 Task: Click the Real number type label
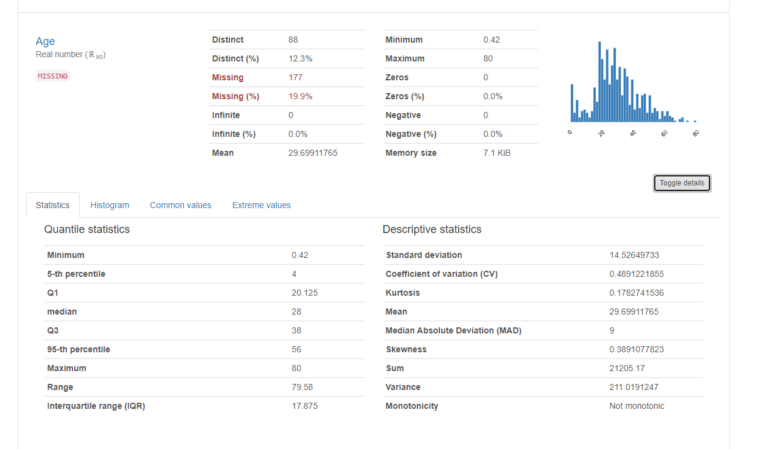coord(70,56)
